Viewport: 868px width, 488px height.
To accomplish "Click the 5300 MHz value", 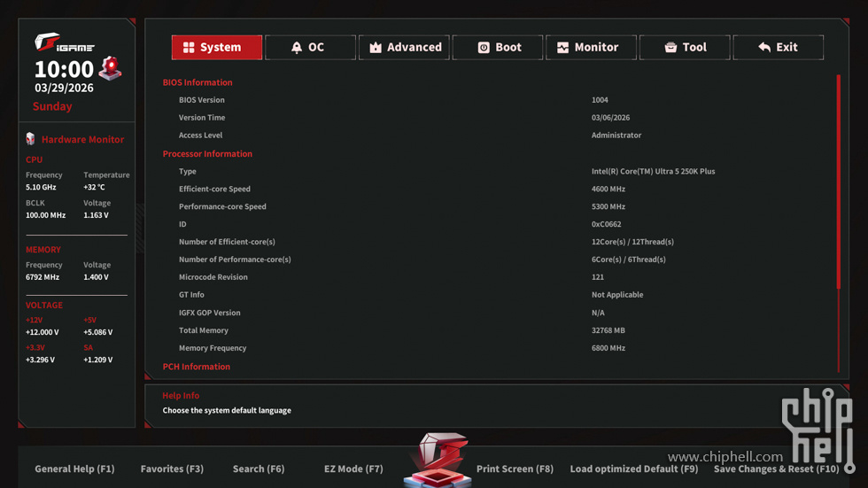I will click(608, 206).
